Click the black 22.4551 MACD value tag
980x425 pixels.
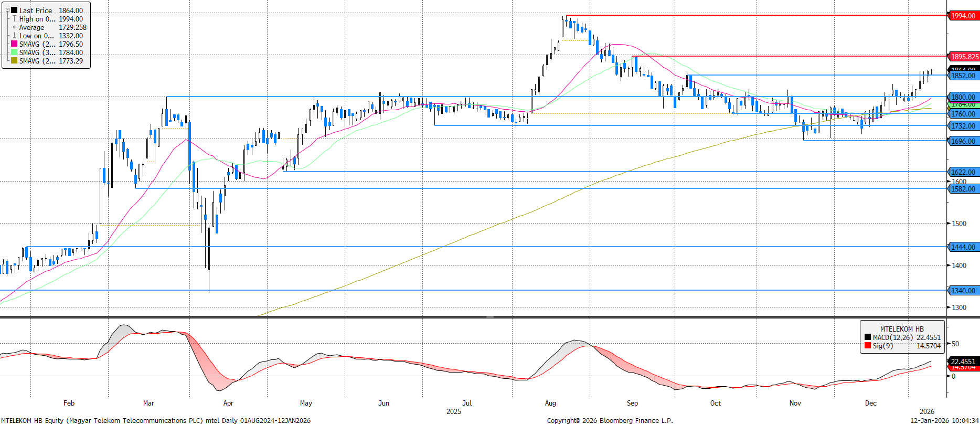(963, 361)
